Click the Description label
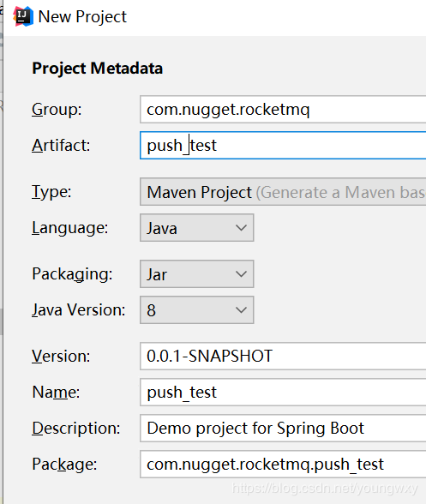426x504 pixels. (76, 429)
